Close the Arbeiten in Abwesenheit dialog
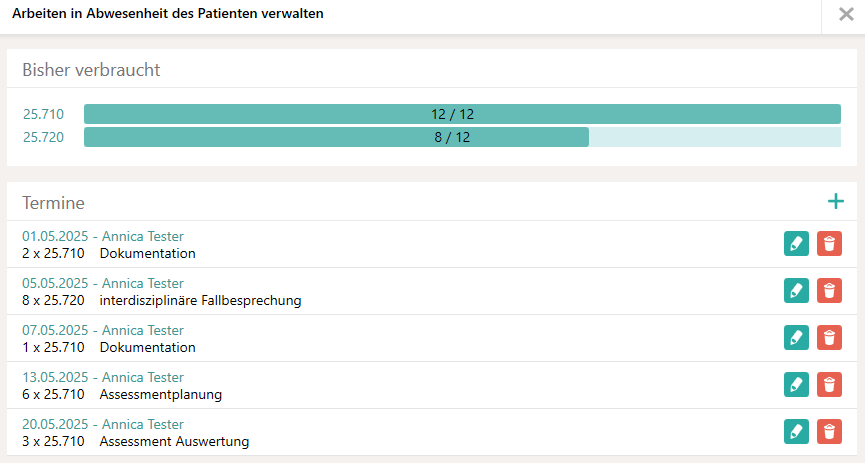This screenshot has height=463, width=865. 845,15
